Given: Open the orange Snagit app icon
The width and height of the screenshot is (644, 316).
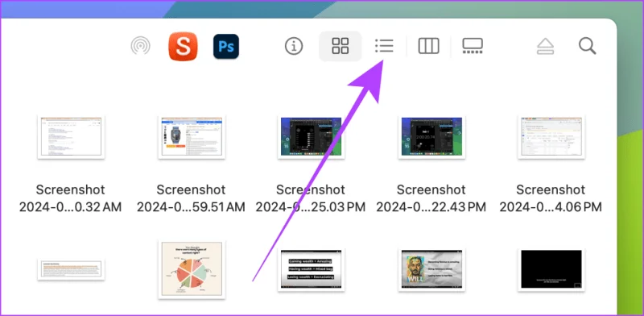Looking at the screenshot, I should 184,46.
